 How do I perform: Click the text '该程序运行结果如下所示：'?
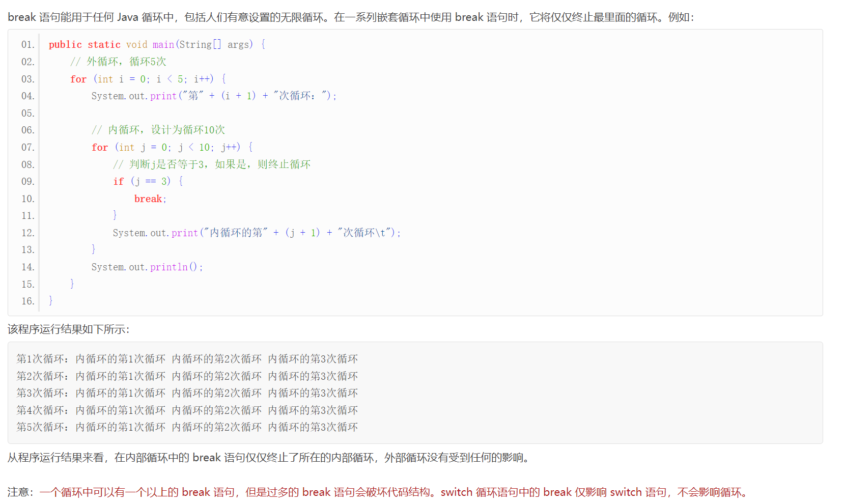click(69, 329)
